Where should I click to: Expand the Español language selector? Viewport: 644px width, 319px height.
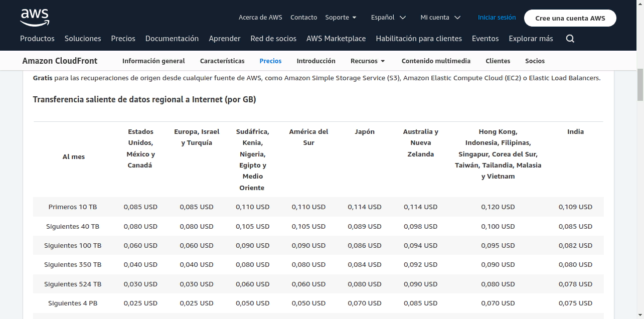388,17
